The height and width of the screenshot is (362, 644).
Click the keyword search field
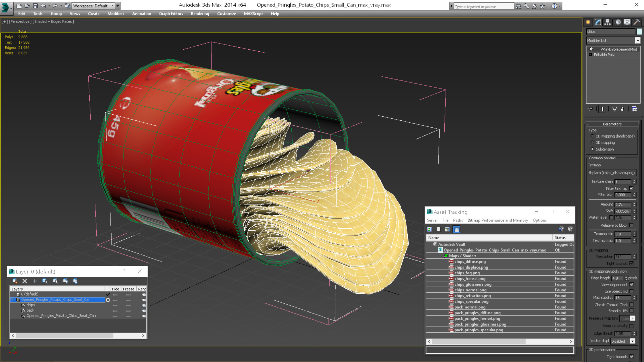[483, 6]
